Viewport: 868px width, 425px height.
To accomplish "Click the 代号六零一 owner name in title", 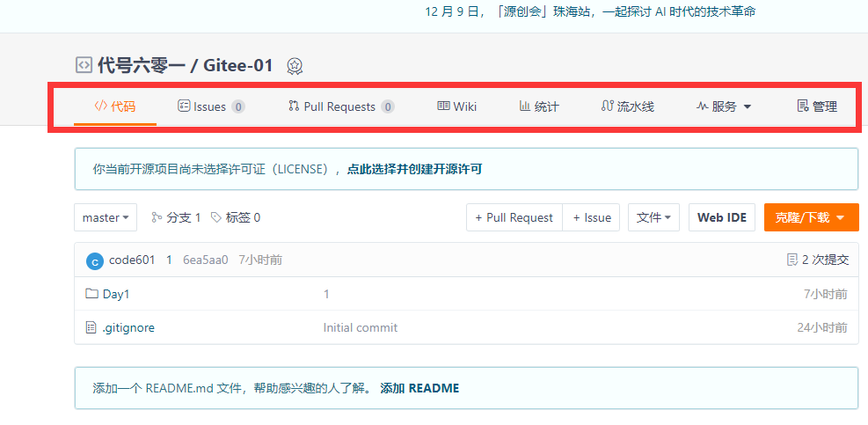I will click(x=141, y=65).
